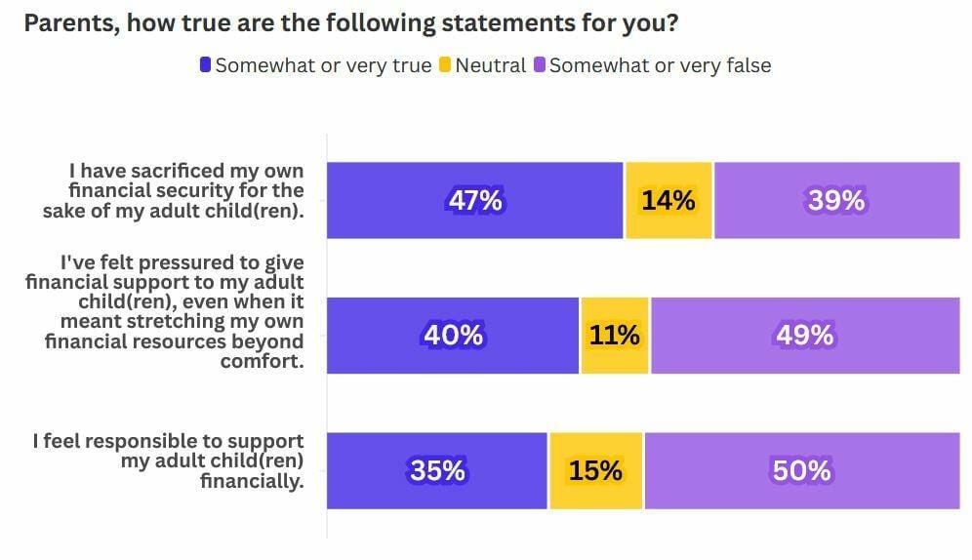Click the yellow Neutral legend swatch
The width and height of the screenshot is (972, 560).
coord(444,64)
